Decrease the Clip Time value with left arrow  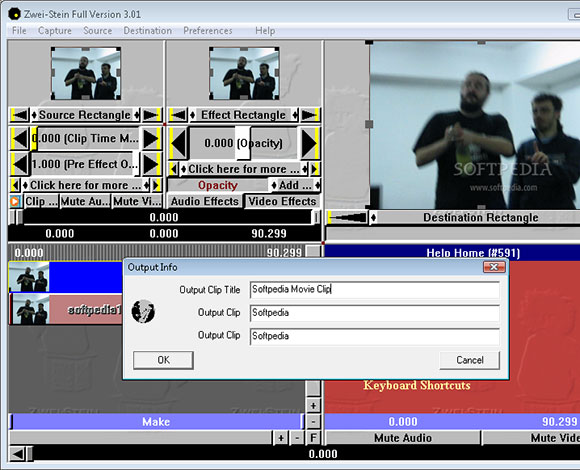click(19, 139)
